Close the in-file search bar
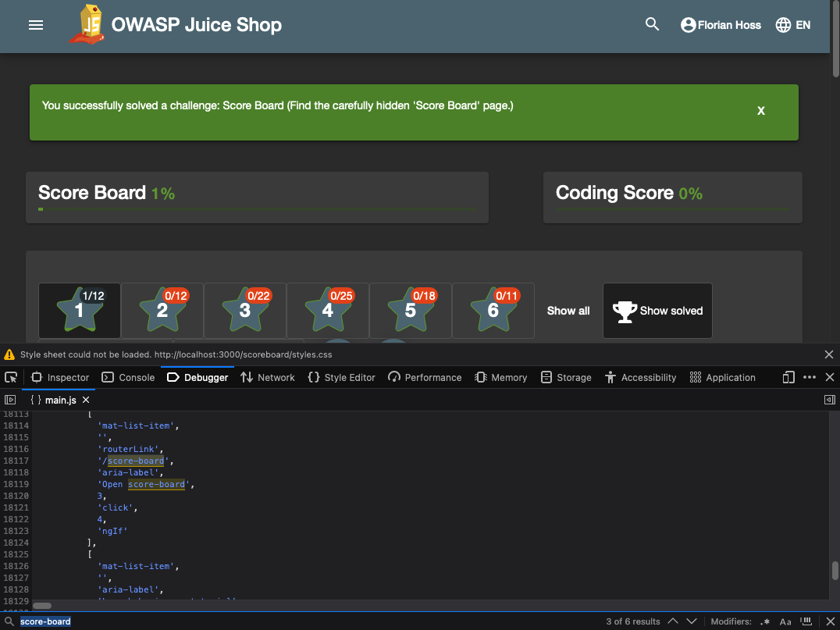The image size is (840, 630). point(830,621)
